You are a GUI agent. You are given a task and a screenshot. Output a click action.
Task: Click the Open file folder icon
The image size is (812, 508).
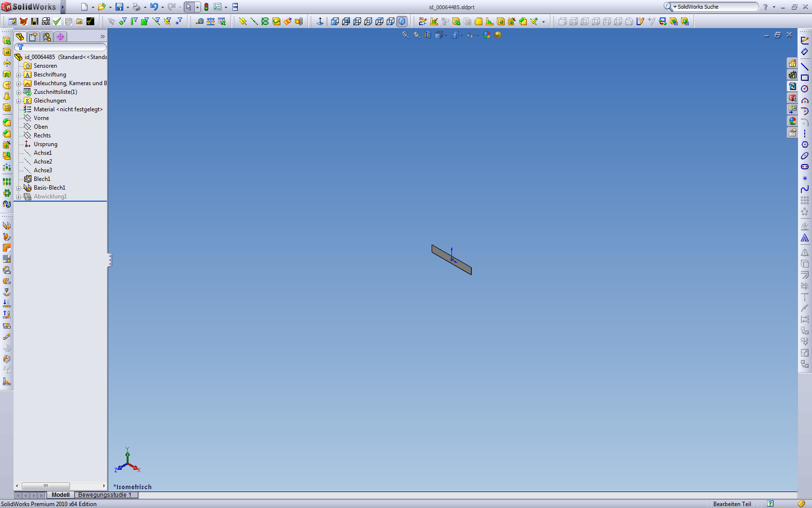pyautogui.click(x=101, y=7)
